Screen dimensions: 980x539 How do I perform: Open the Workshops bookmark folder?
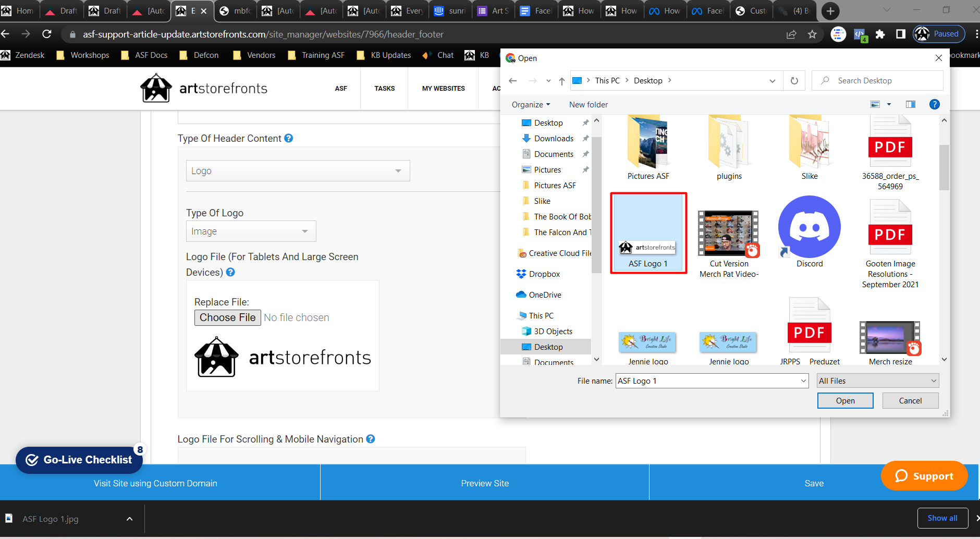pos(83,55)
